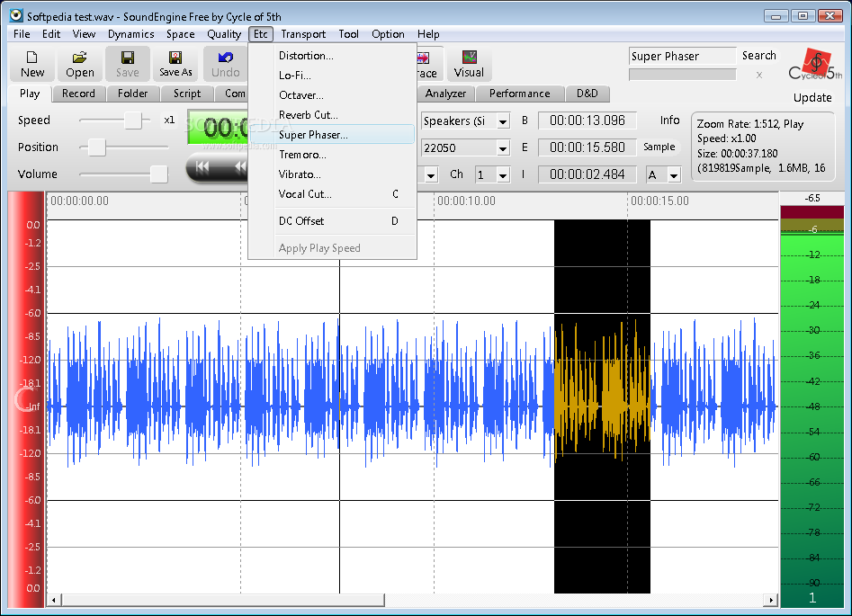Click the E time field 00:00:15.580
This screenshot has height=616, width=852.
click(x=587, y=147)
